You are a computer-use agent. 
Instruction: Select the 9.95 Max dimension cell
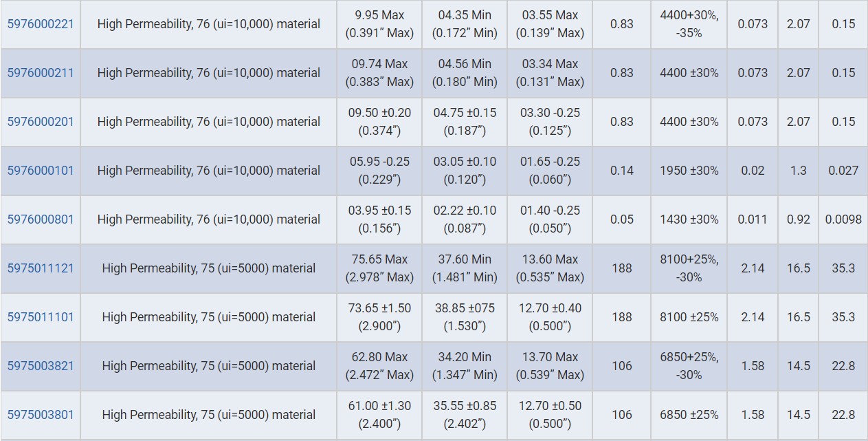point(379,24)
